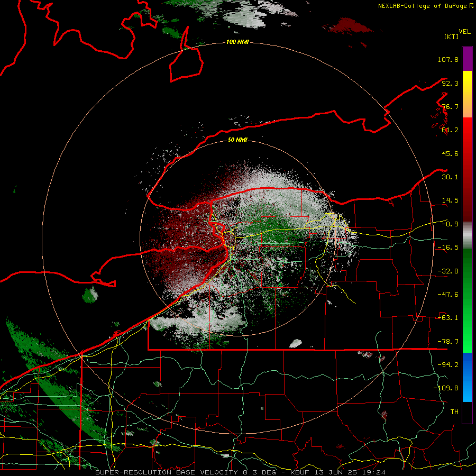Click the blue segment of color bar
This screenshot has height=476, width=476.
click(467, 377)
